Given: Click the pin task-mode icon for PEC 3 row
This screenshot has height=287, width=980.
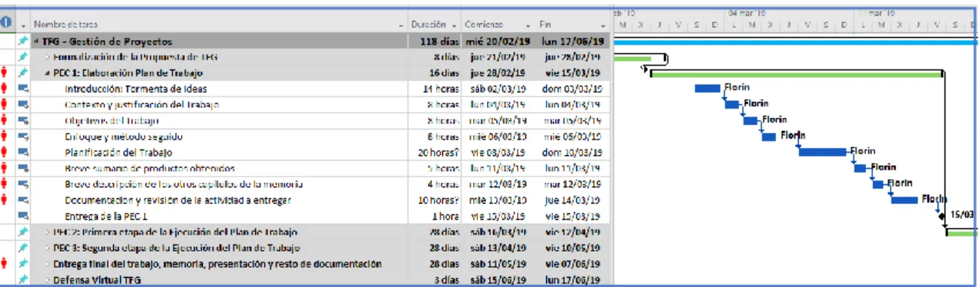Looking at the screenshot, I should [23, 248].
